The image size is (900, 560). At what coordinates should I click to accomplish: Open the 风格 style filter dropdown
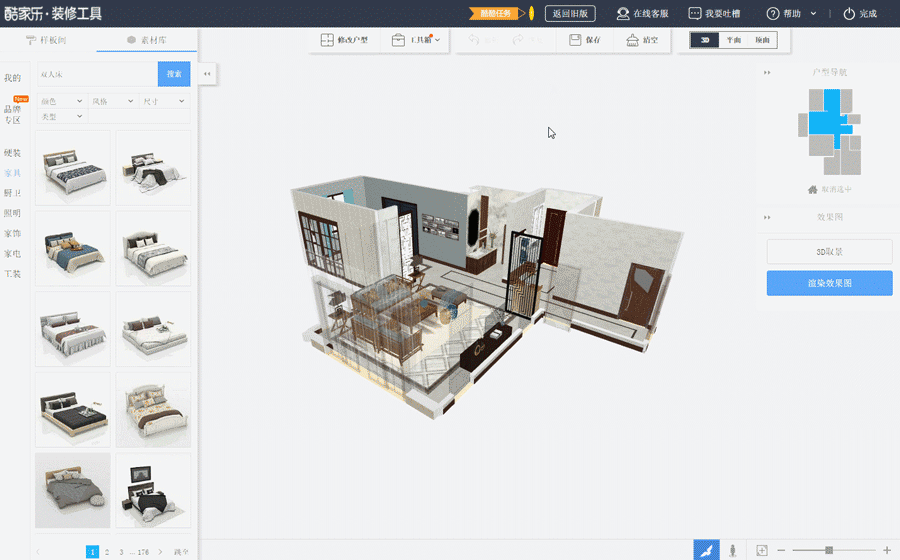coord(112,101)
